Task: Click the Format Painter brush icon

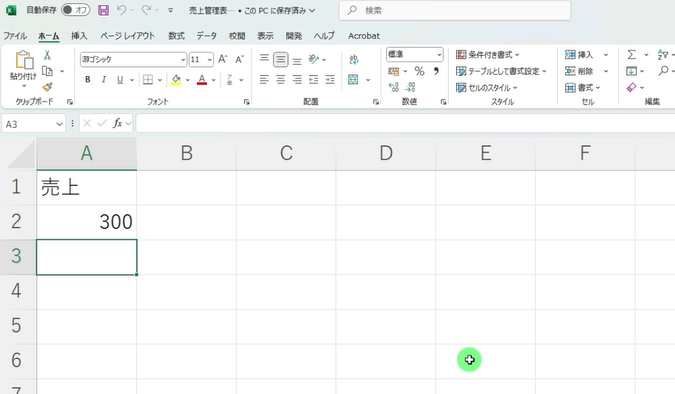Action: 47,87
